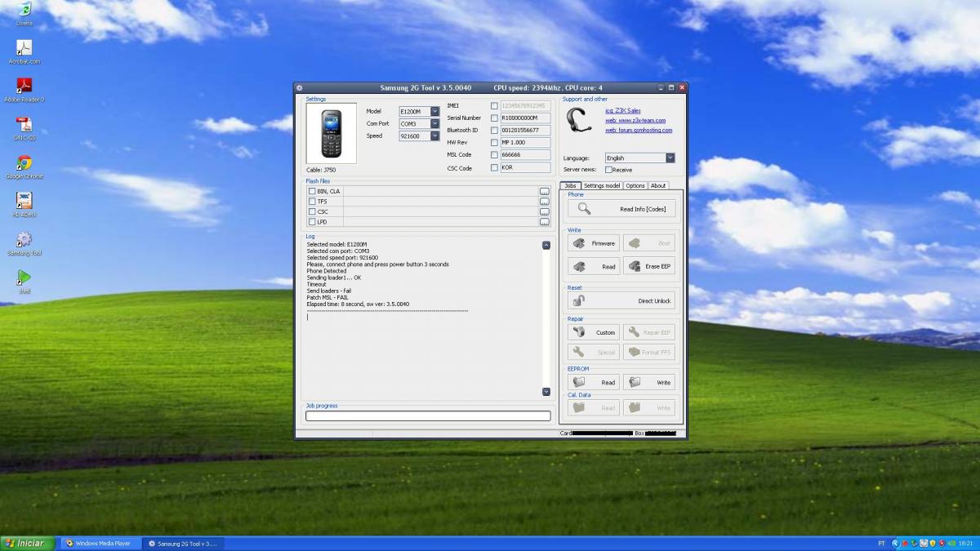Enable the IMEI checkbox

(x=494, y=105)
